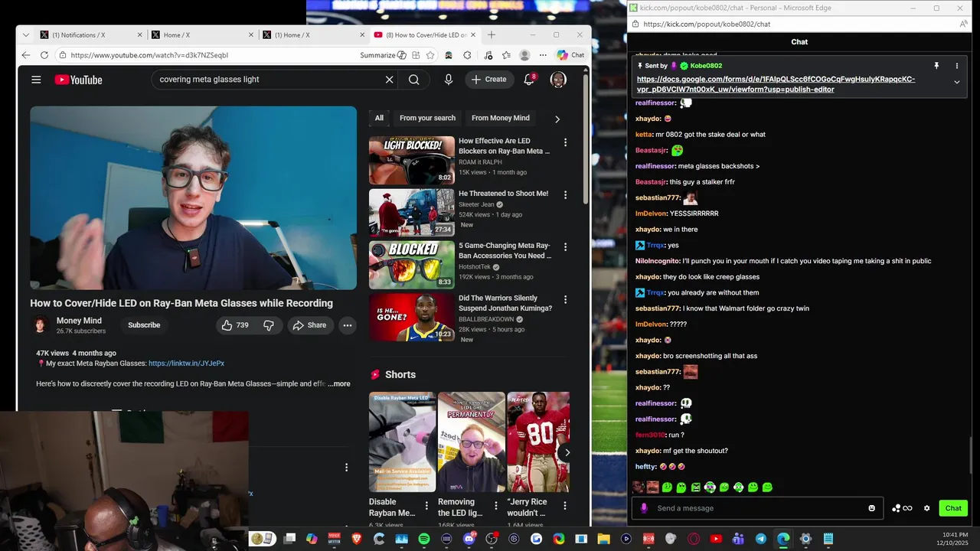Expand the description with ...more
The height and width of the screenshot is (551, 980).
[x=339, y=384]
